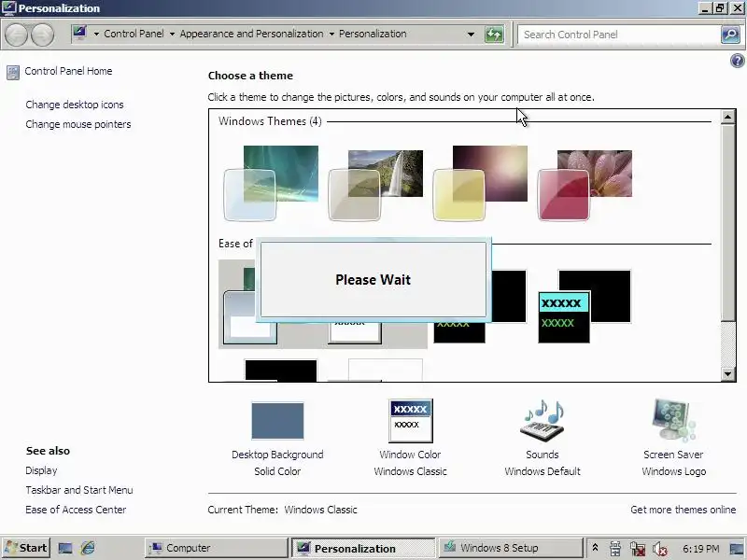
Task: Select the waterfall landscape theme thumbnail
Action: (x=375, y=185)
